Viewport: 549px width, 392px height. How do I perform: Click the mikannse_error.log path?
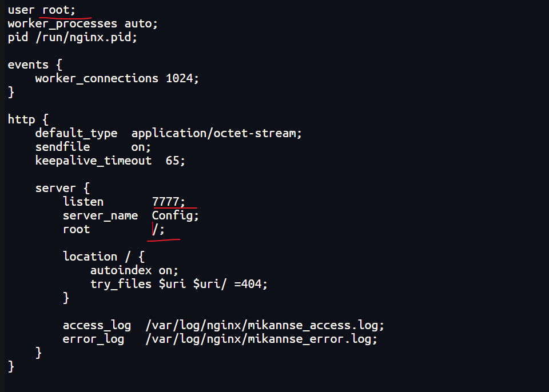[x=261, y=339]
